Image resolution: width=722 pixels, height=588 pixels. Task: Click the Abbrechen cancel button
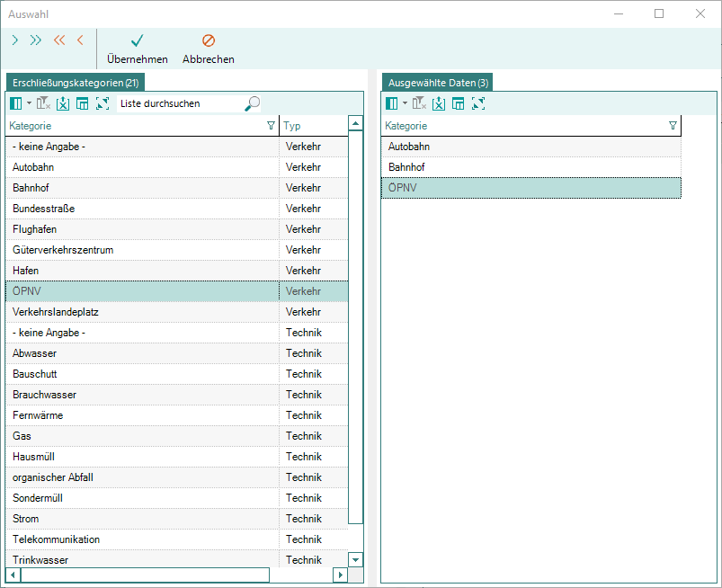pyautogui.click(x=208, y=49)
